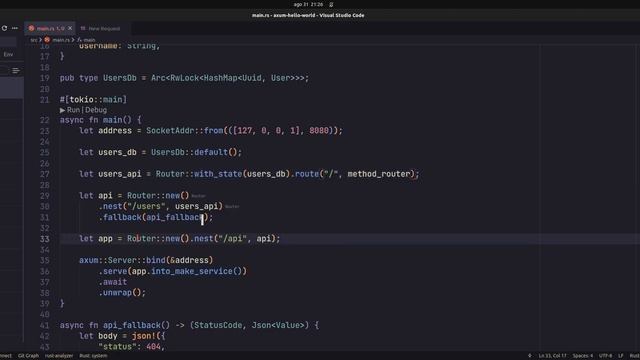Click '#[tokio::main]' attribute on line 21
The image size is (640, 360).
(93, 100)
